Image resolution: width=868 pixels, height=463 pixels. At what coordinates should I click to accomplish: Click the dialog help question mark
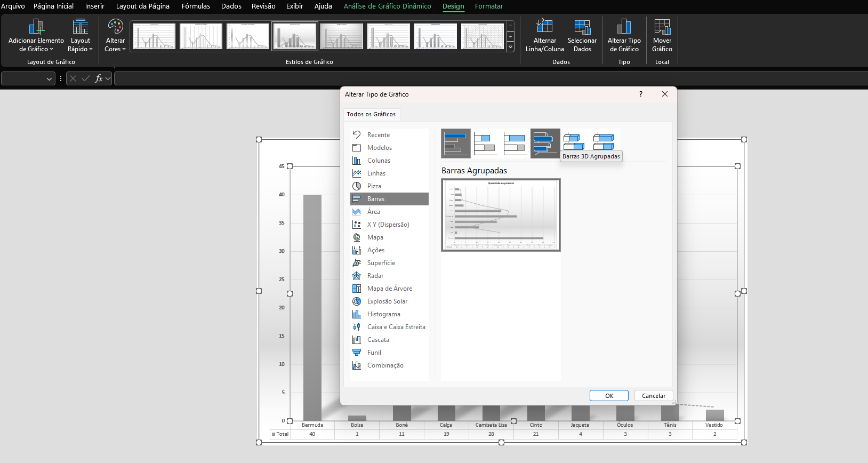pyautogui.click(x=641, y=94)
